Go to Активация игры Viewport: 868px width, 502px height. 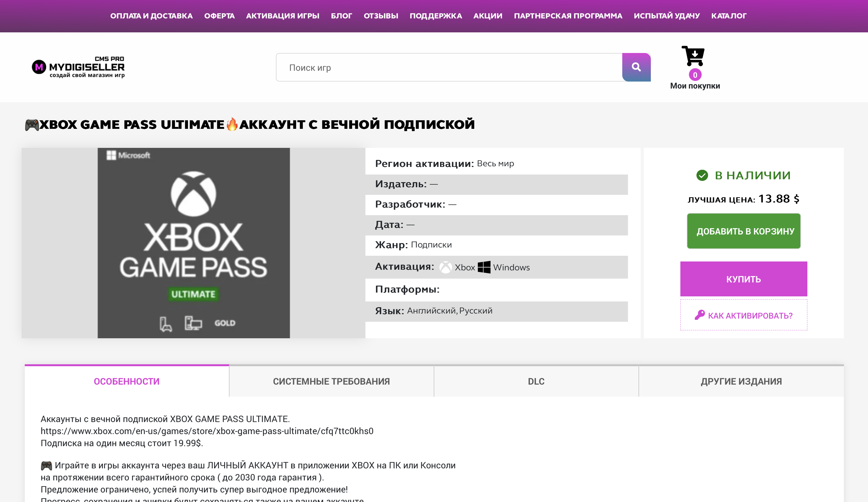(283, 16)
